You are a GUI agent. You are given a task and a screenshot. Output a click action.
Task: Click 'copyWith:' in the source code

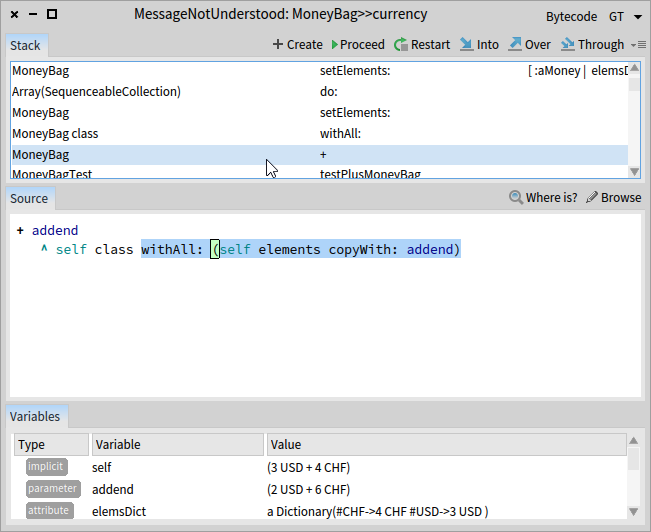coord(363,250)
